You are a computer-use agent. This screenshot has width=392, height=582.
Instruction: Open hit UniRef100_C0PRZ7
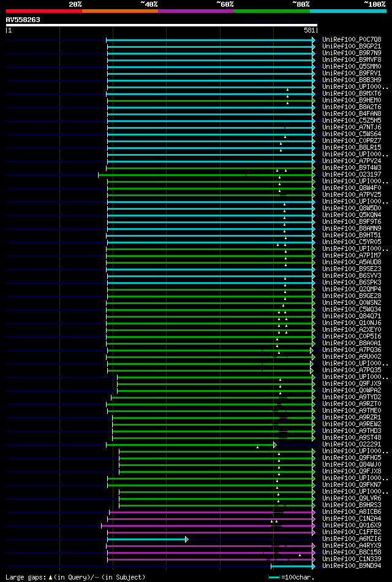click(352, 141)
